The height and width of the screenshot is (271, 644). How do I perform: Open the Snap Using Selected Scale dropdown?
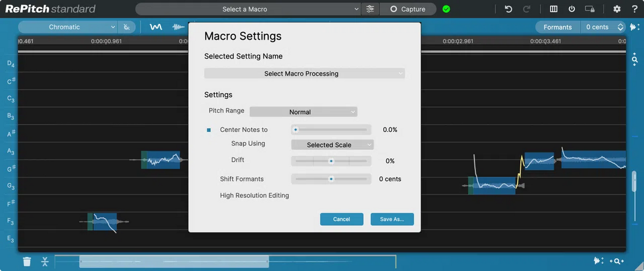pos(332,144)
